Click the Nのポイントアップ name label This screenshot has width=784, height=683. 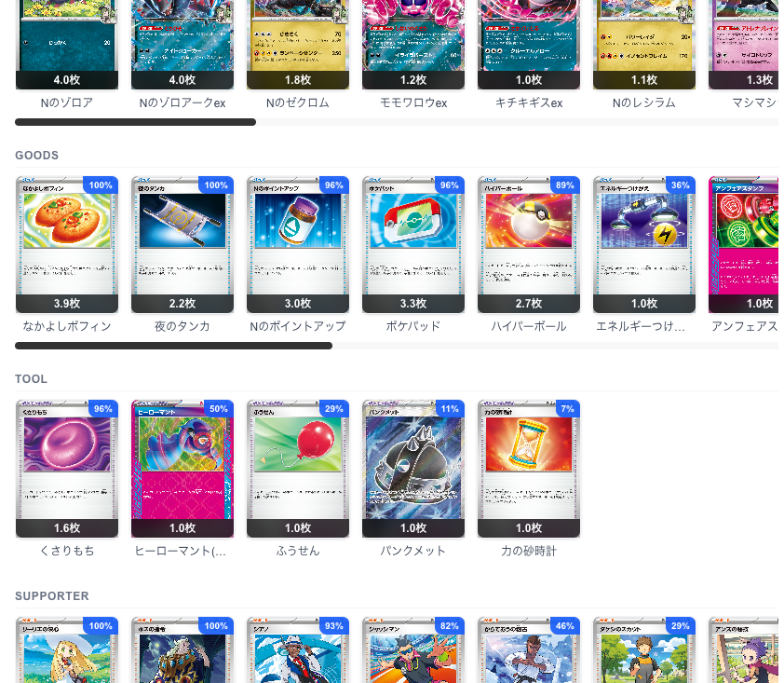coord(298,326)
